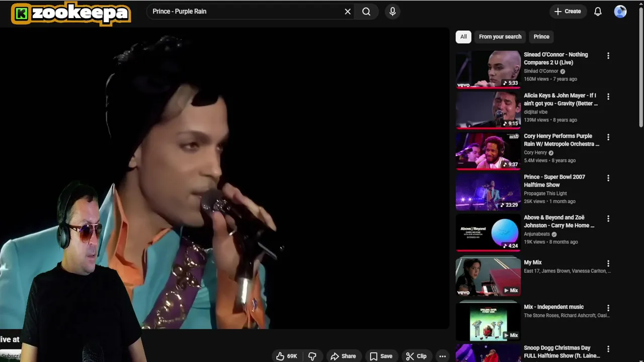Open thumbnail of Cory Henry Purple Rain video
The height and width of the screenshot is (362, 644).
[488, 151]
